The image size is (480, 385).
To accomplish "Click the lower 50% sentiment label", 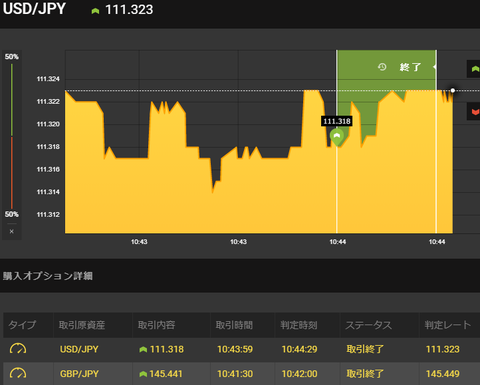I will click(12, 214).
